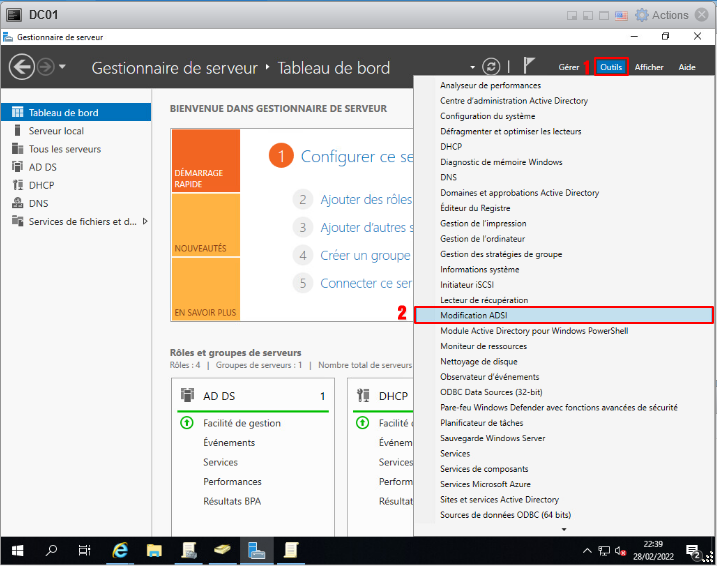
Task: Open File Explorer from taskbar
Action: [x=154, y=550]
